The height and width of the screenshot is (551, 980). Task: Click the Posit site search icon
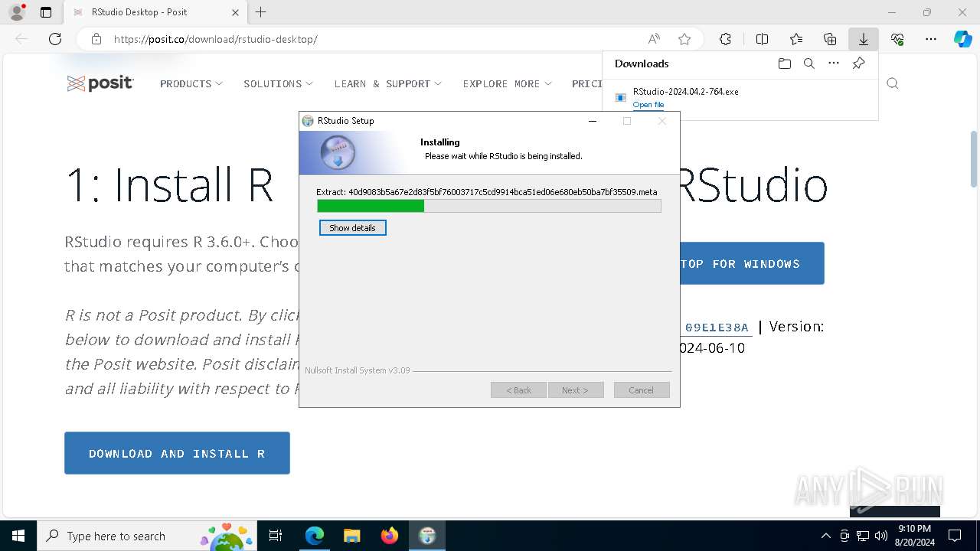pyautogui.click(x=893, y=83)
